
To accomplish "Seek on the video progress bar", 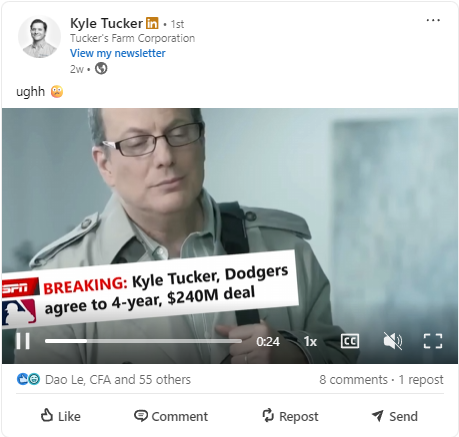I will coord(143,341).
